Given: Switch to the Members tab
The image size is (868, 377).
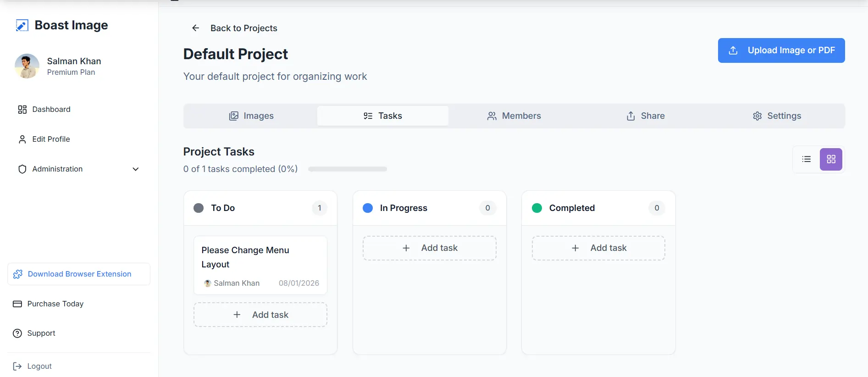Looking at the screenshot, I should click(x=514, y=116).
